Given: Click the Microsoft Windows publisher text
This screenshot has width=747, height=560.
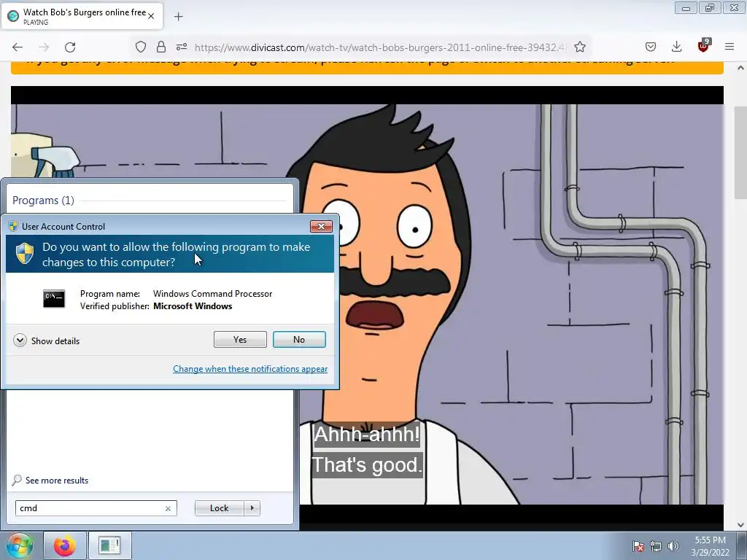Looking at the screenshot, I should click(x=193, y=306).
